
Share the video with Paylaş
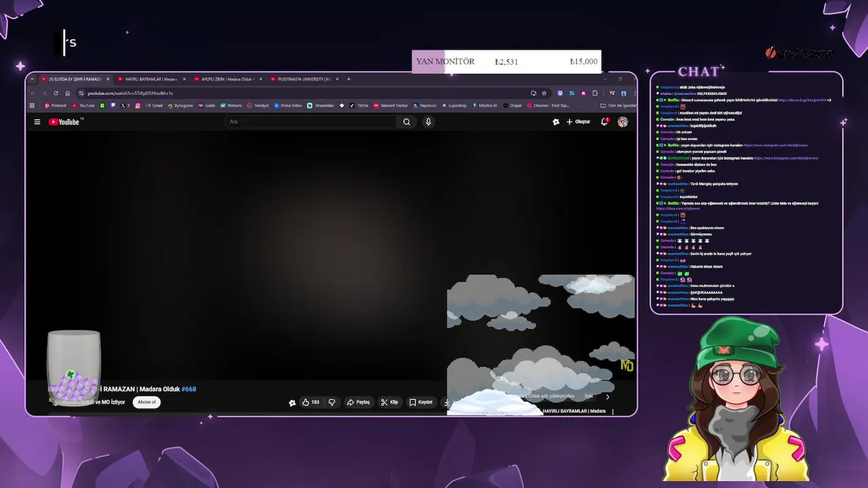[358, 402]
